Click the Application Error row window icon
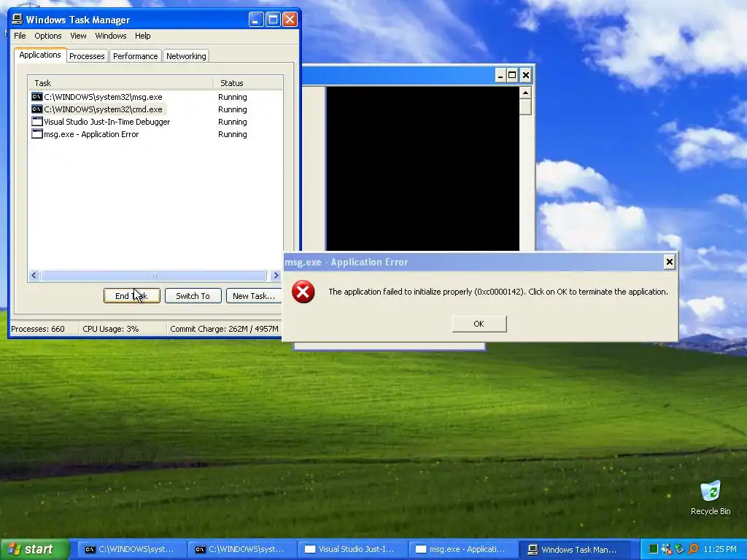This screenshot has height=560, width=747. (36, 134)
